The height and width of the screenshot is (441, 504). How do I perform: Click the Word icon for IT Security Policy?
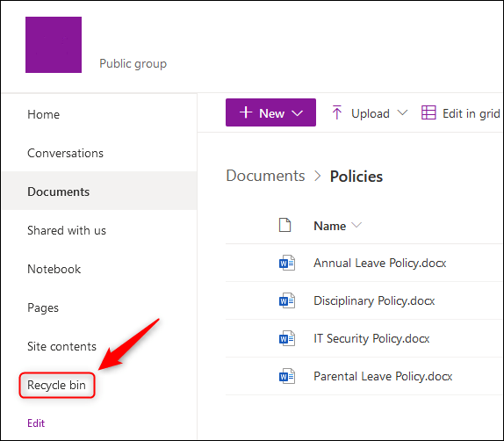[x=287, y=338]
